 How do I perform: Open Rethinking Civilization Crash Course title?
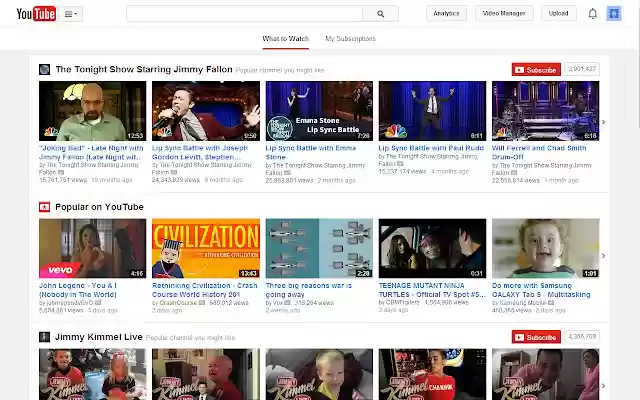tap(204, 290)
